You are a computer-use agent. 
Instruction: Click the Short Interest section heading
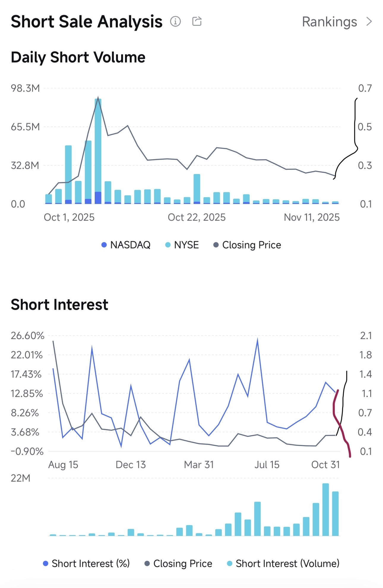59,304
